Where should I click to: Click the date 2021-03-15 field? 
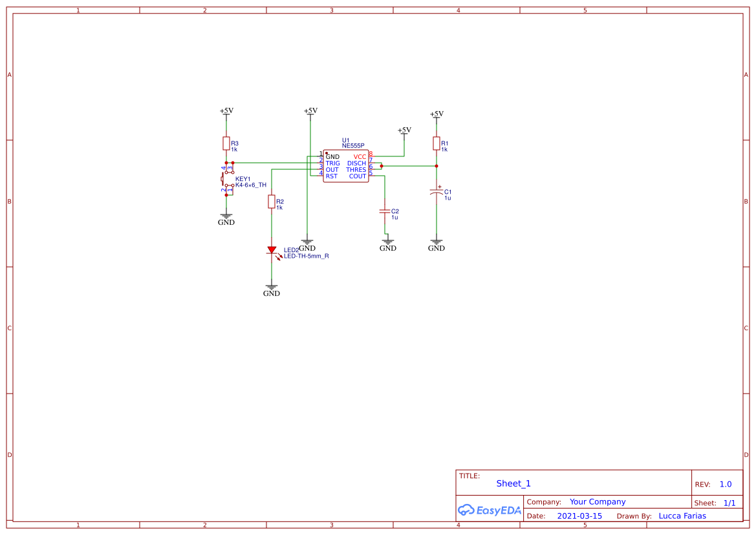click(579, 516)
